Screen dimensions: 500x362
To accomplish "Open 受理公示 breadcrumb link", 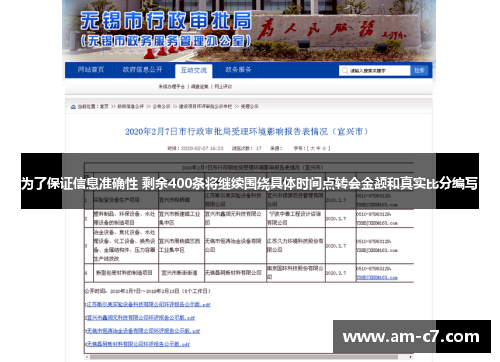I will (250, 107).
